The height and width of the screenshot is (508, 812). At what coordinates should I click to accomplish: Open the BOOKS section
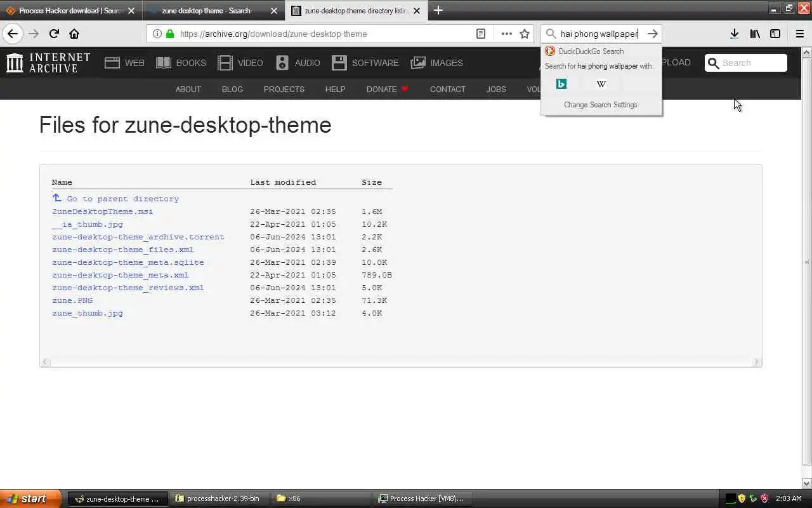[181, 62]
